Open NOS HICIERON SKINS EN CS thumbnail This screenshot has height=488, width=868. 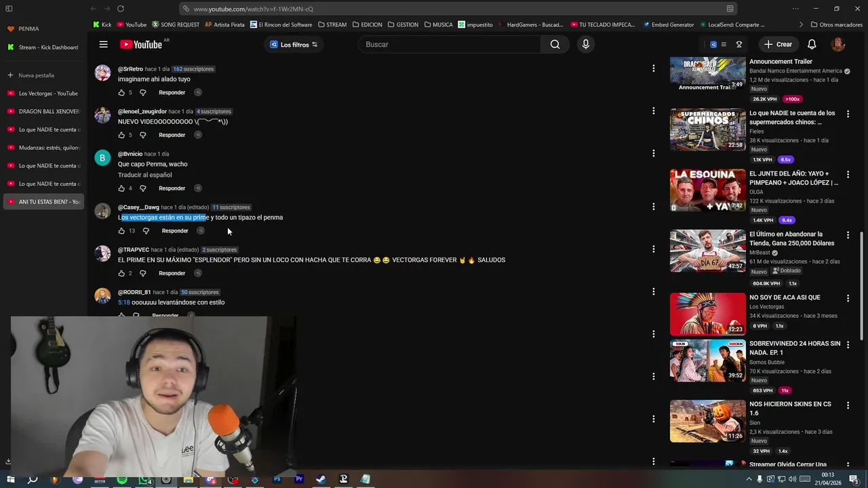(x=707, y=421)
